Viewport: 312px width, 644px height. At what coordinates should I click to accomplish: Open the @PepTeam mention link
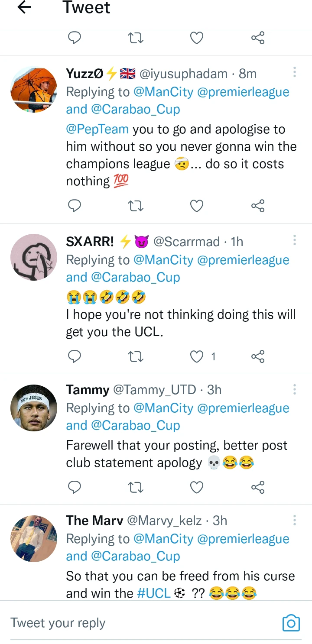click(x=97, y=129)
